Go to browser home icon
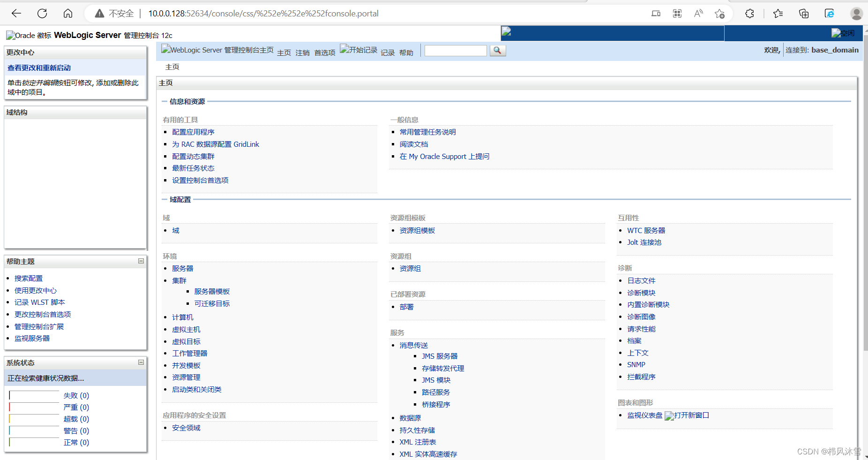The image size is (868, 460). click(68, 13)
